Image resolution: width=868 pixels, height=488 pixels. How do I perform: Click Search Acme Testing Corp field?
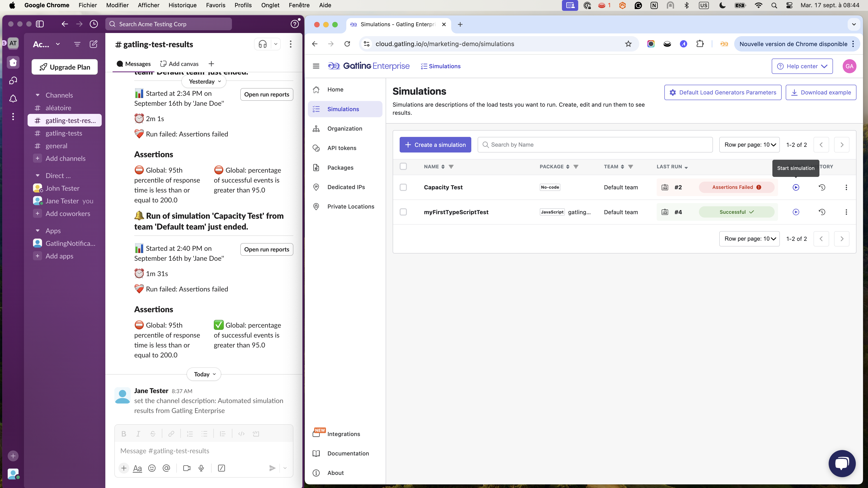(168, 24)
